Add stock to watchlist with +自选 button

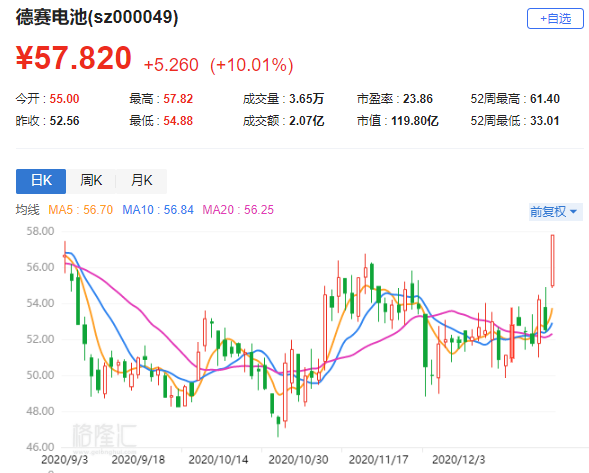pos(555,18)
